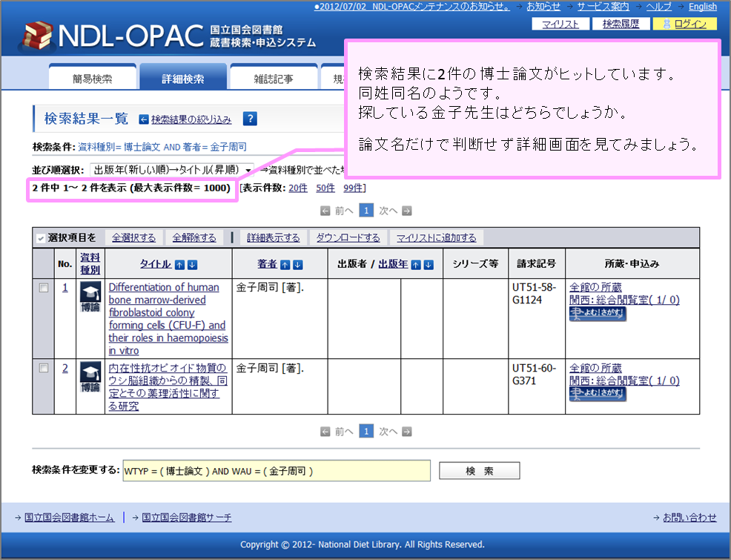Open マイリスト in the header
This screenshot has width=731, height=560.
(560, 24)
